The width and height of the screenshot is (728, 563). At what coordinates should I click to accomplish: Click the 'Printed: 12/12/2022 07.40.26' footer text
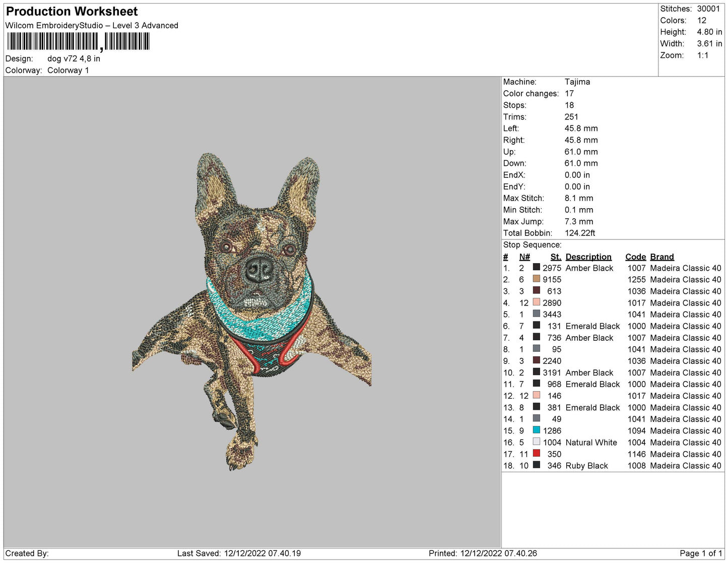pyautogui.click(x=483, y=553)
